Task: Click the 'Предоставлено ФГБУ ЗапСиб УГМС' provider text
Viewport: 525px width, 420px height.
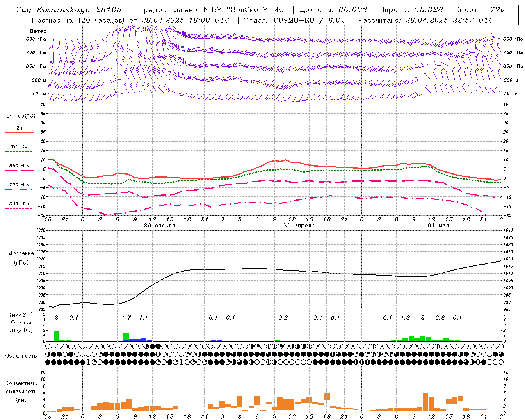Action: pyautogui.click(x=213, y=10)
